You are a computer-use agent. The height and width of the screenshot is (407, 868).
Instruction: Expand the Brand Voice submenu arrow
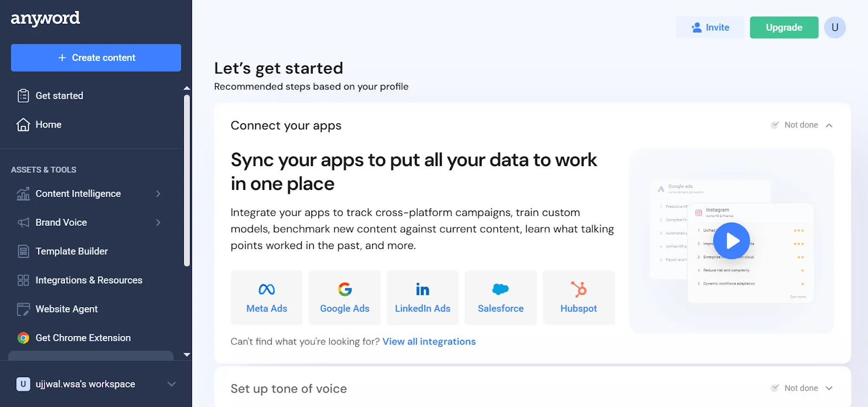pyautogui.click(x=158, y=222)
